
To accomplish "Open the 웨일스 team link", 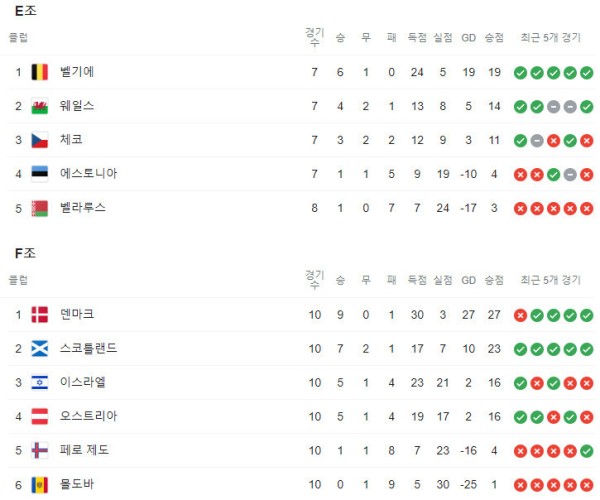I will (x=77, y=106).
